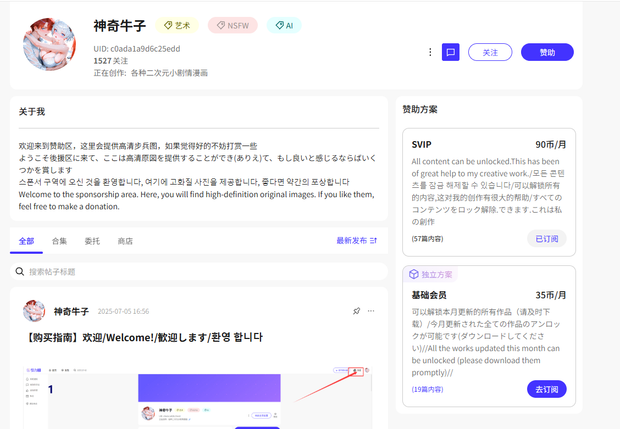
Task: Click the pin icon on the post
Action: point(356,311)
